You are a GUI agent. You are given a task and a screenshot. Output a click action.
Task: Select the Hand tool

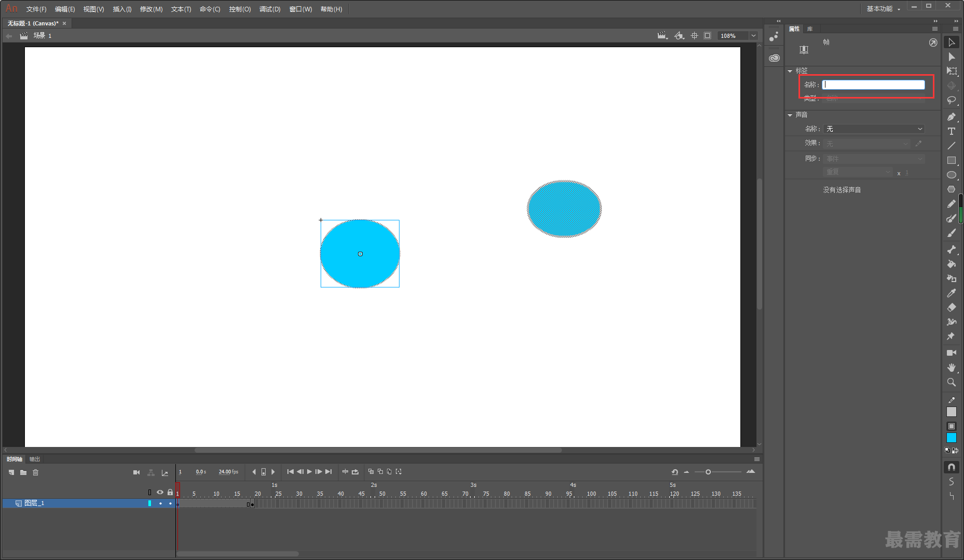tap(951, 367)
